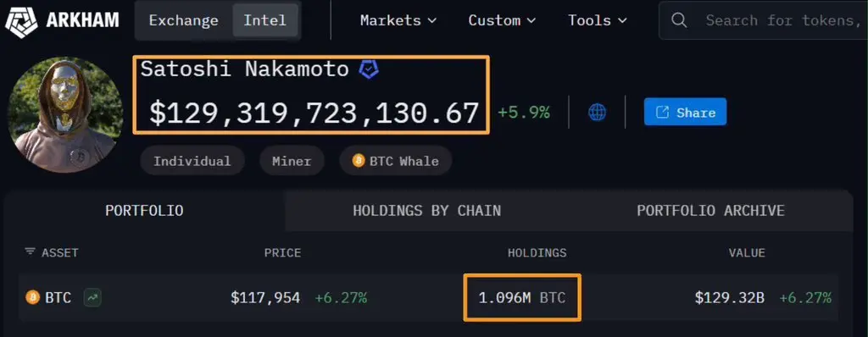Expand the Custom dropdown menu
The width and height of the screenshot is (868, 337).
pyautogui.click(x=502, y=20)
